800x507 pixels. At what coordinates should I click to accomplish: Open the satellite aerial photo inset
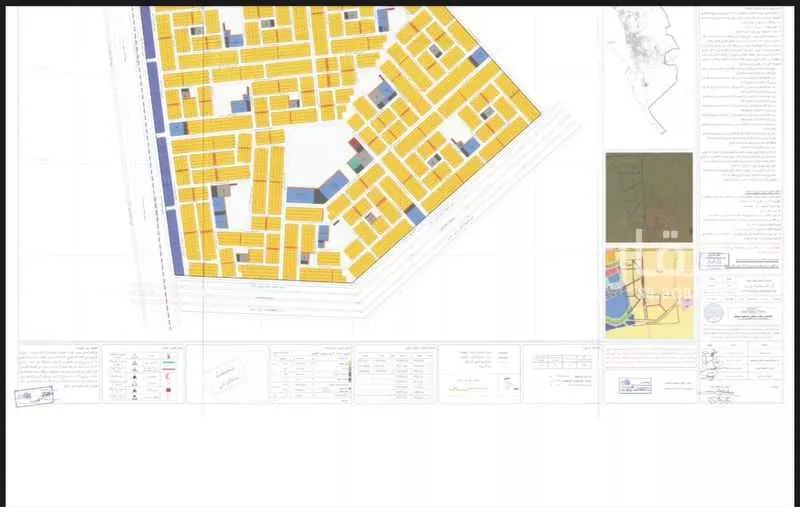coord(649,197)
